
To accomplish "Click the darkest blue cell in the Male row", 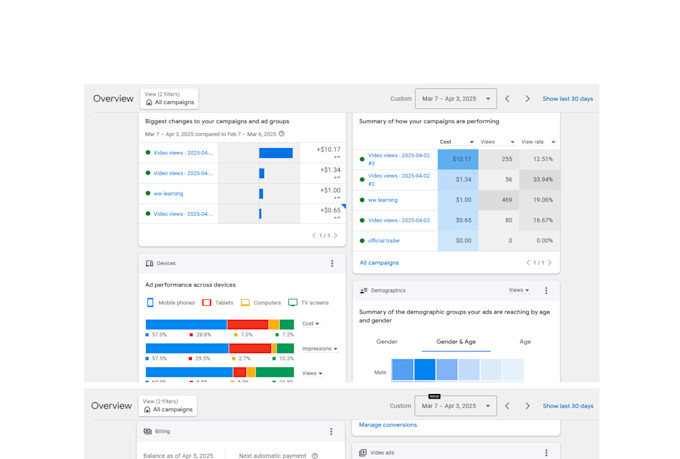I will click(x=425, y=370).
